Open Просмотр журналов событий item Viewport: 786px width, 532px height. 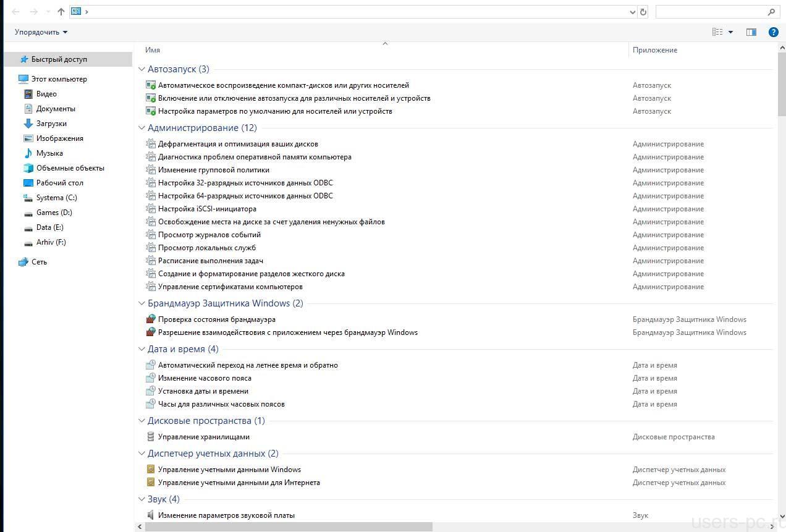coord(209,235)
